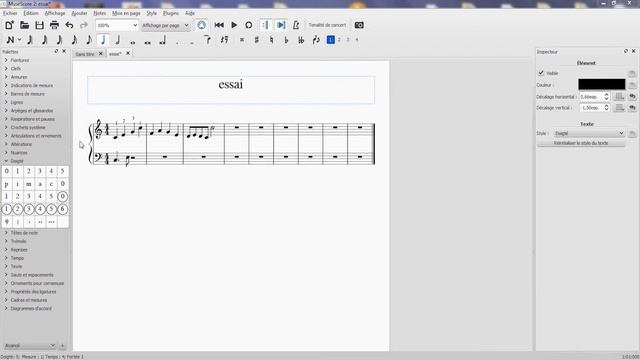This screenshot has width=640, height=360.
Task: Save the score with floppy disk icon
Action: click(x=40, y=25)
